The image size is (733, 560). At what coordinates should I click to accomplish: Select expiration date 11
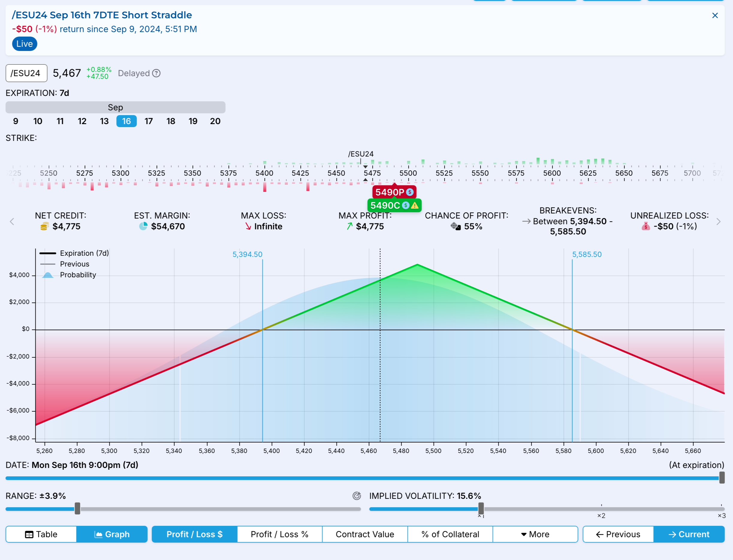pyautogui.click(x=60, y=121)
